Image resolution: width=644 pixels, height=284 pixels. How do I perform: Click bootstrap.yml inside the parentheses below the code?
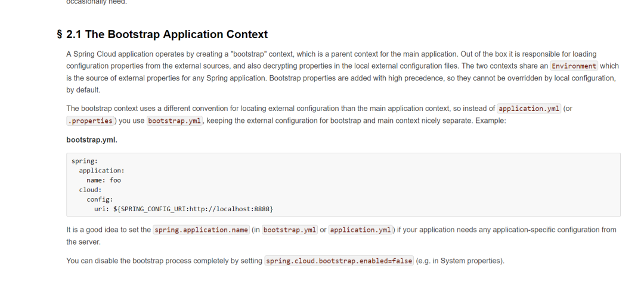coord(290,230)
